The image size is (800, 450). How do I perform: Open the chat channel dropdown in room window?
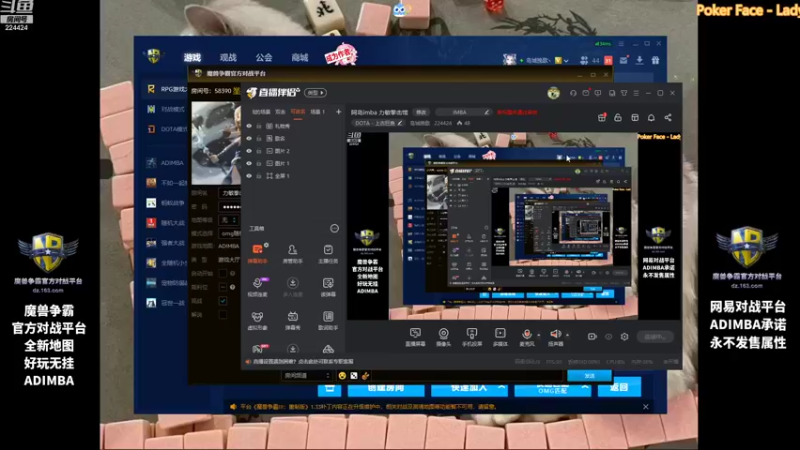coord(307,376)
